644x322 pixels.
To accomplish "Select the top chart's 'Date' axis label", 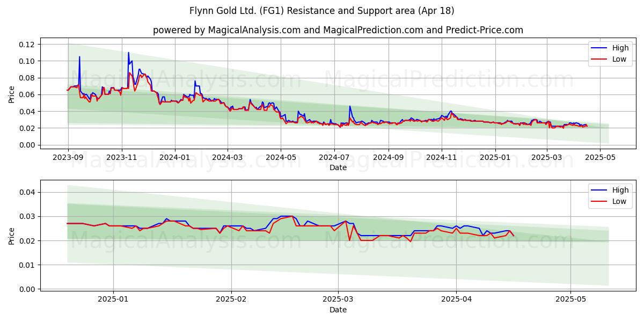I will 338,168.
